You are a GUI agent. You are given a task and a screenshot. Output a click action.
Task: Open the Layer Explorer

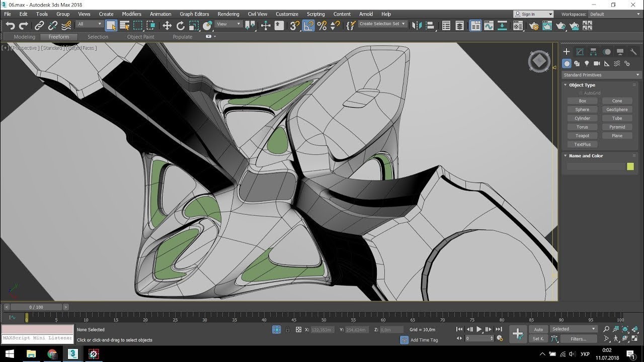click(x=459, y=26)
